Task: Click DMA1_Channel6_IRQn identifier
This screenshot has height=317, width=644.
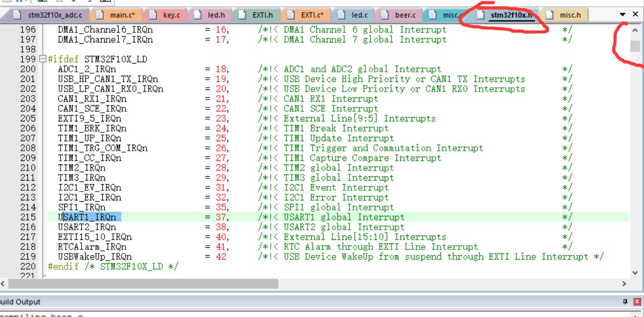Action: [106, 30]
